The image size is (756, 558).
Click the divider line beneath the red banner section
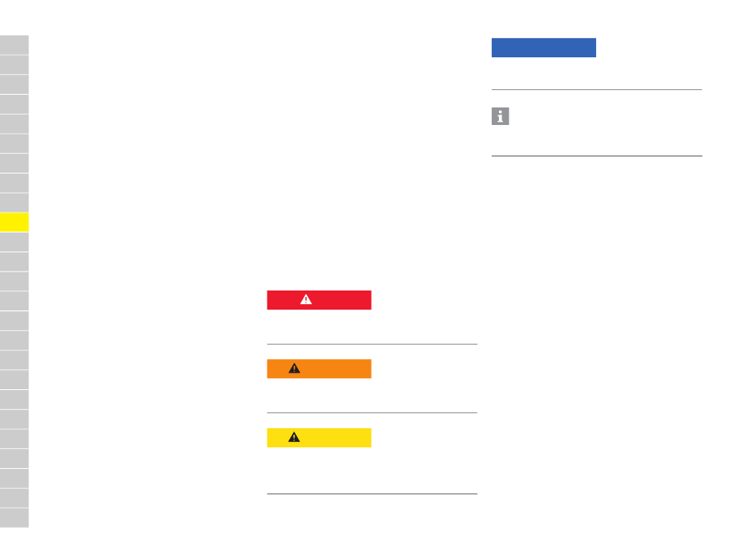(x=372, y=344)
